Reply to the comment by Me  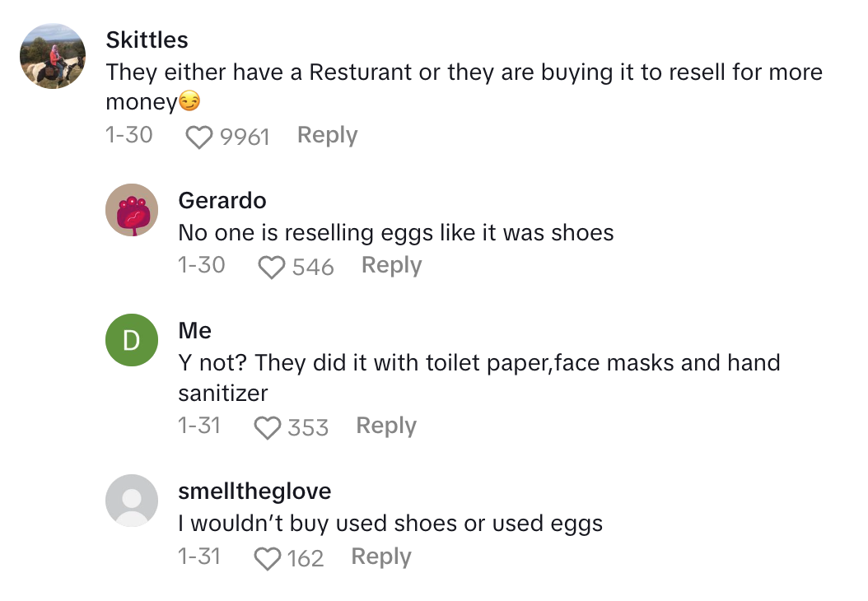[x=386, y=426]
